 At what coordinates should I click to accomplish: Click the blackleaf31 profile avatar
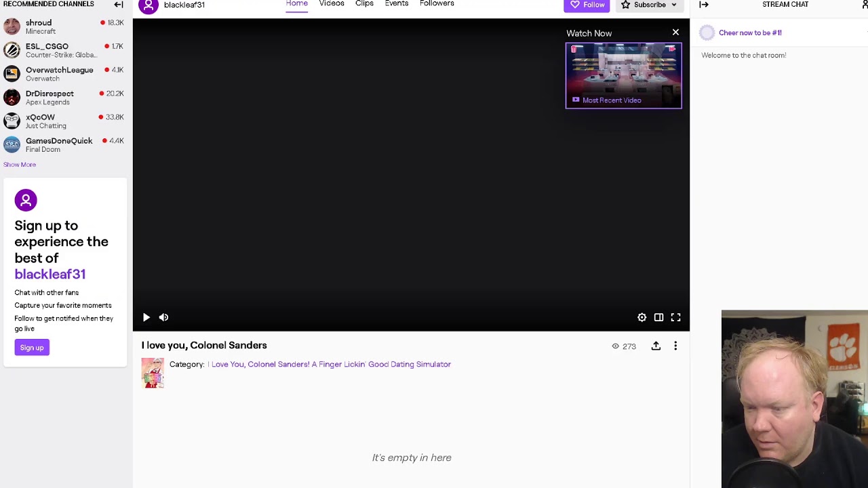(149, 5)
